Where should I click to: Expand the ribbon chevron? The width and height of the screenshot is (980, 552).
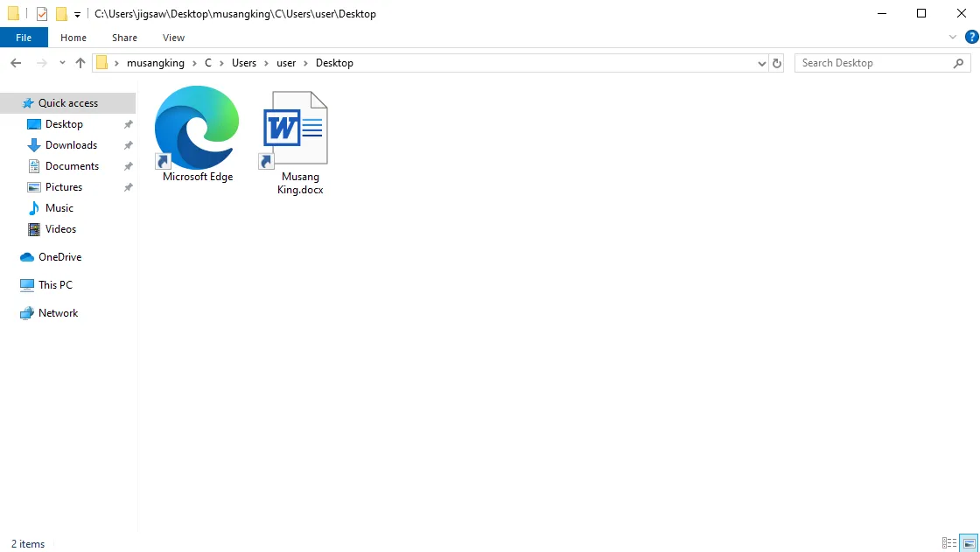pyautogui.click(x=953, y=37)
